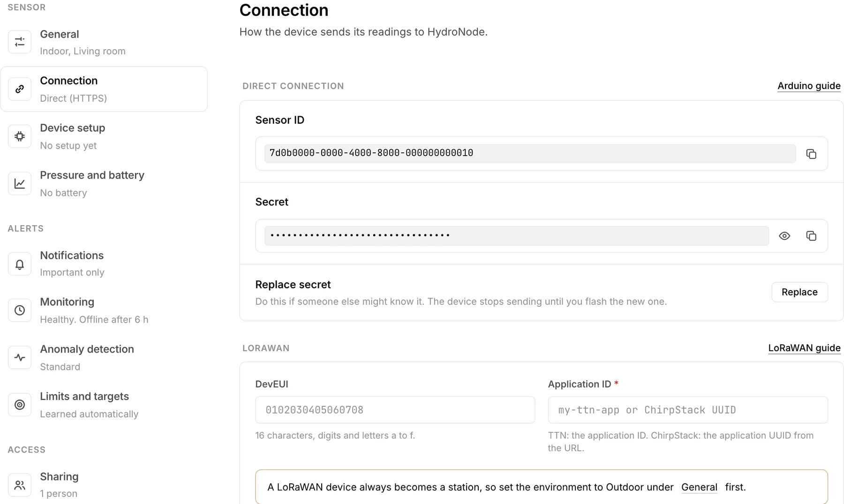This screenshot has width=844, height=504.
Task: Click the 'No battery' subtitle
Action: 63,193
